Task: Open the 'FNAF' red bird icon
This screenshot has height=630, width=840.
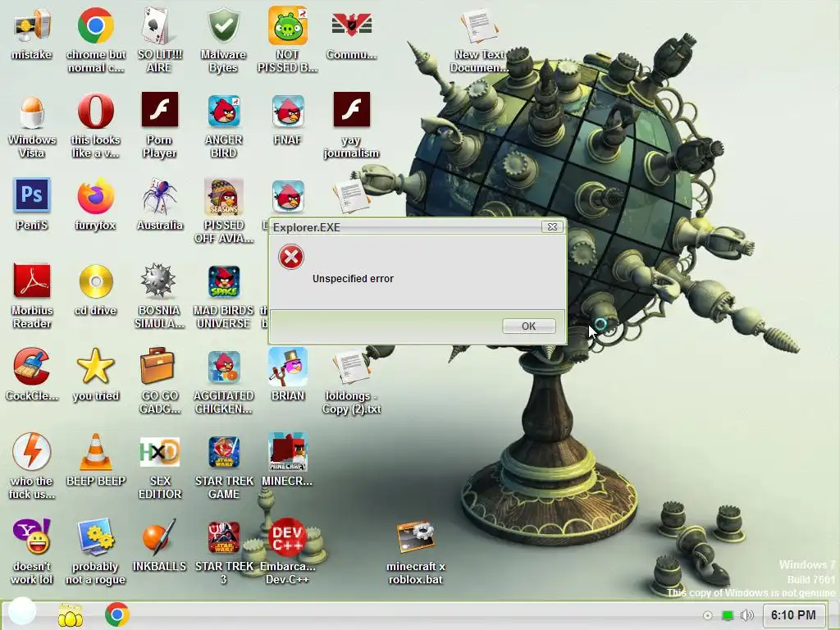Action: (x=288, y=111)
